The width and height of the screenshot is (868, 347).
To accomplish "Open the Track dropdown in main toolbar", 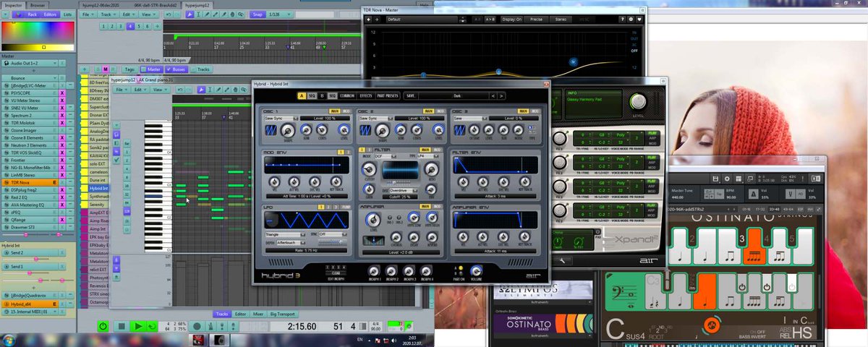I will pyautogui.click(x=109, y=14).
